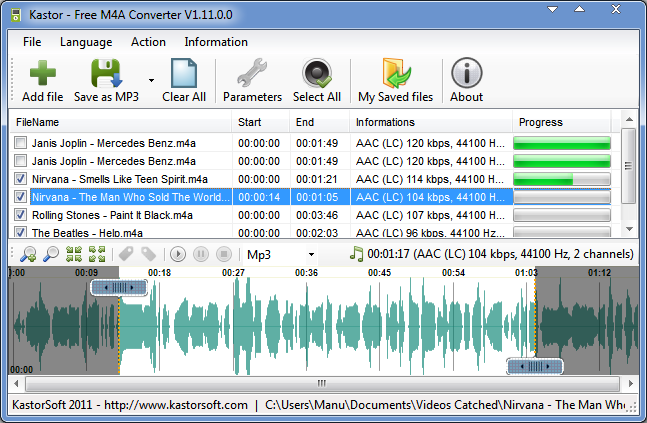The image size is (647, 423).
Task: Click the end time 00:01:05 cell
Action: click(320, 197)
